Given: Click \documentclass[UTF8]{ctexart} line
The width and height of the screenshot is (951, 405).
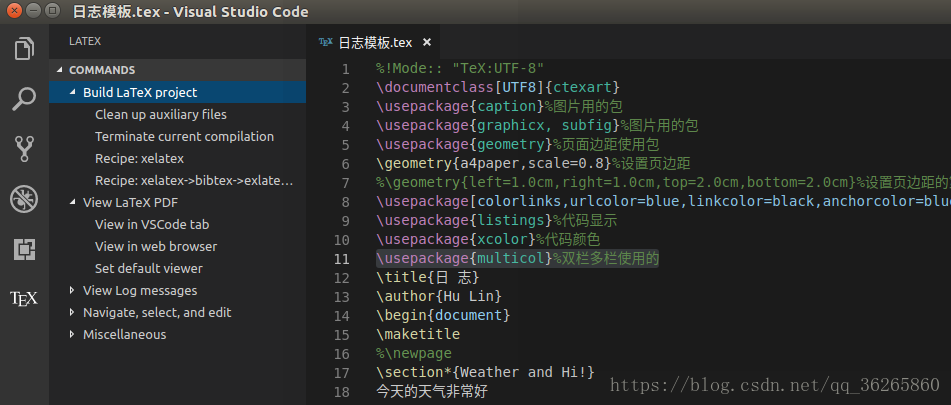Looking at the screenshot, I should click(x=497, y=88).
